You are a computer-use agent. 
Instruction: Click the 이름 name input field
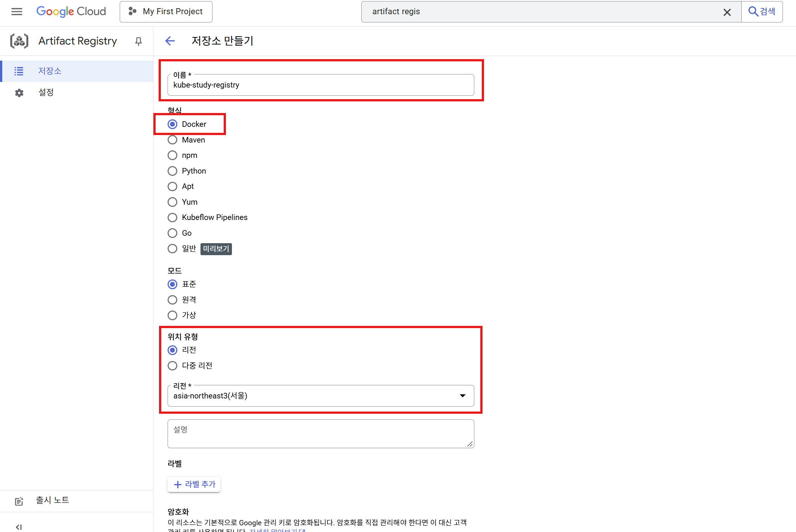click(321, 85)
